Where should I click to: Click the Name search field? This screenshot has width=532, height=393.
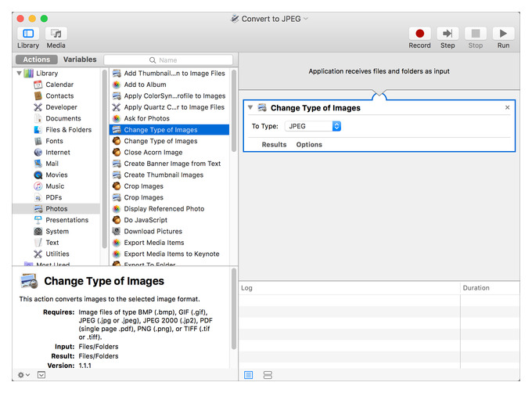click(x=168, y=59)
